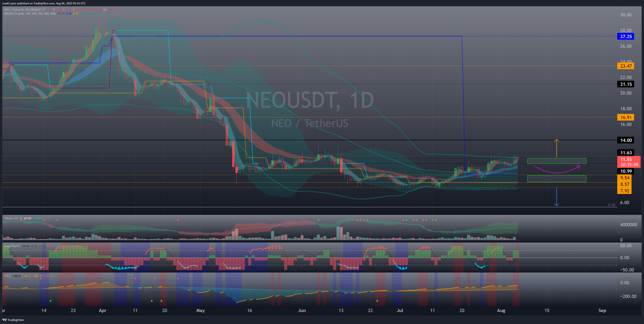Select the NEO / TetherUS, 1D, BINANCE legend title
Screen dimensions: 644x324
coord(23,10)
